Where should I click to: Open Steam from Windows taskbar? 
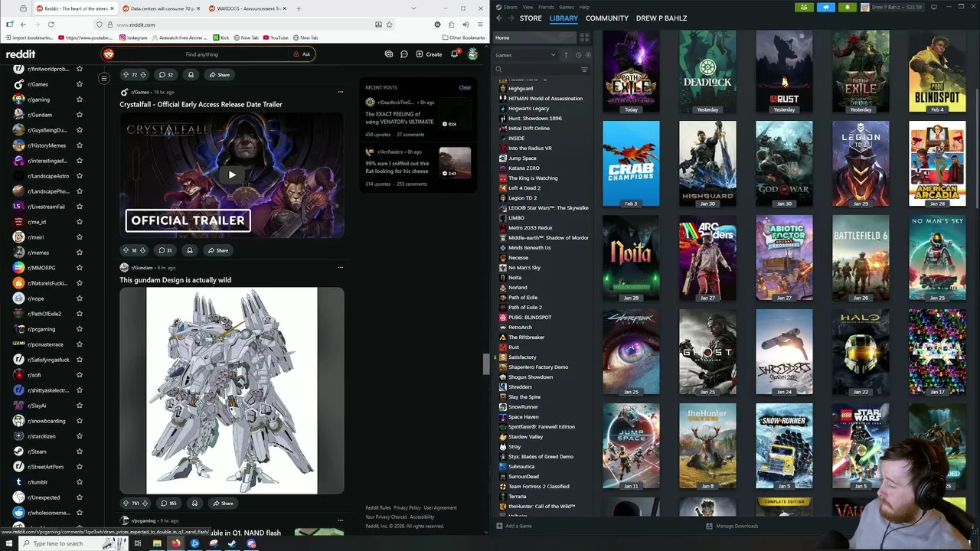pos(232,543)
